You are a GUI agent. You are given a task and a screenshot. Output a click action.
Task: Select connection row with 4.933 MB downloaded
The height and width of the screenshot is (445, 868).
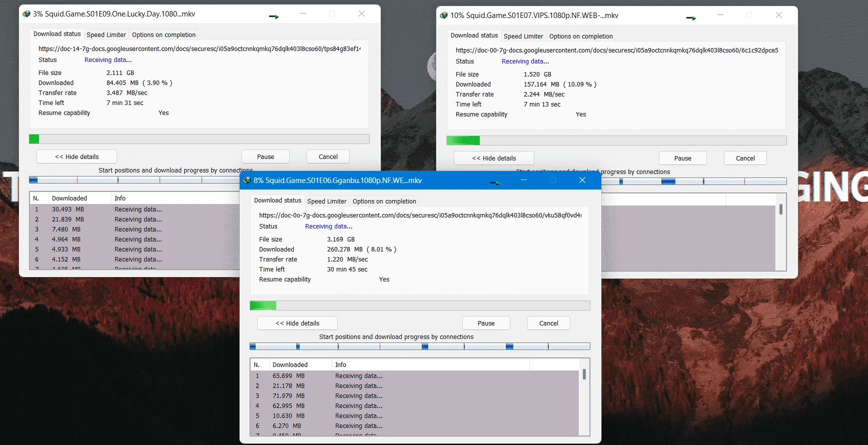tap(134, 249)
